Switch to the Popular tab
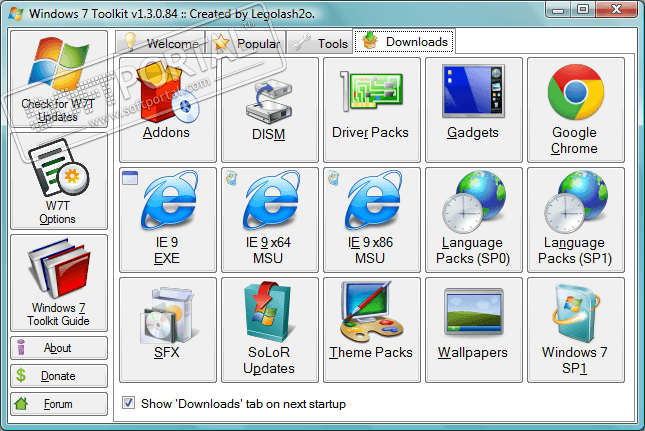Screen dimensions: 645x431 click(246, 43)
